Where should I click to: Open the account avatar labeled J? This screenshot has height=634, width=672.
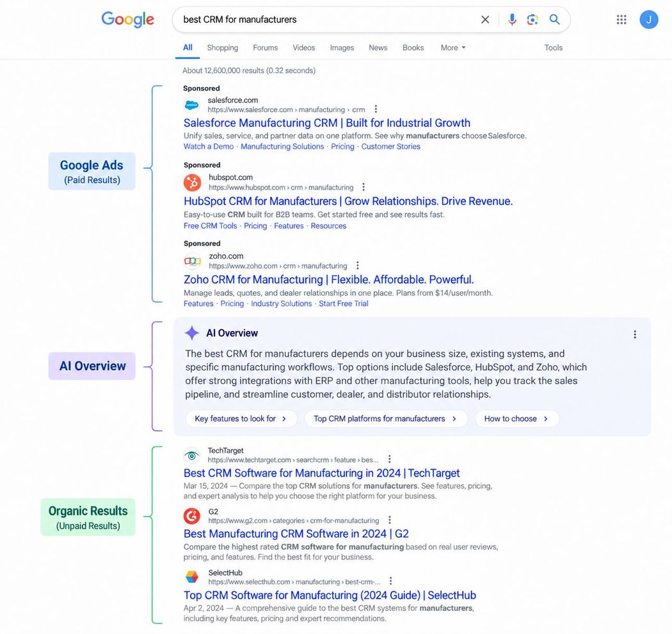(x=649, y=20)
